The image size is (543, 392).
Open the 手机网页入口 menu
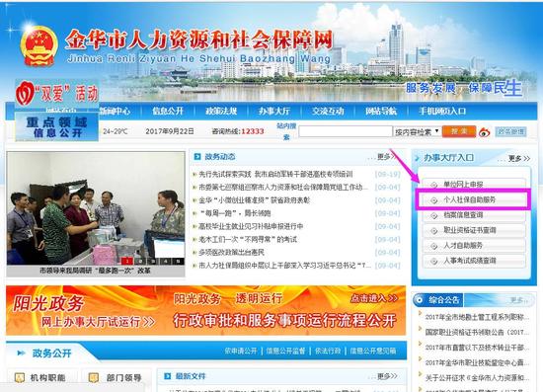(442, 112)
